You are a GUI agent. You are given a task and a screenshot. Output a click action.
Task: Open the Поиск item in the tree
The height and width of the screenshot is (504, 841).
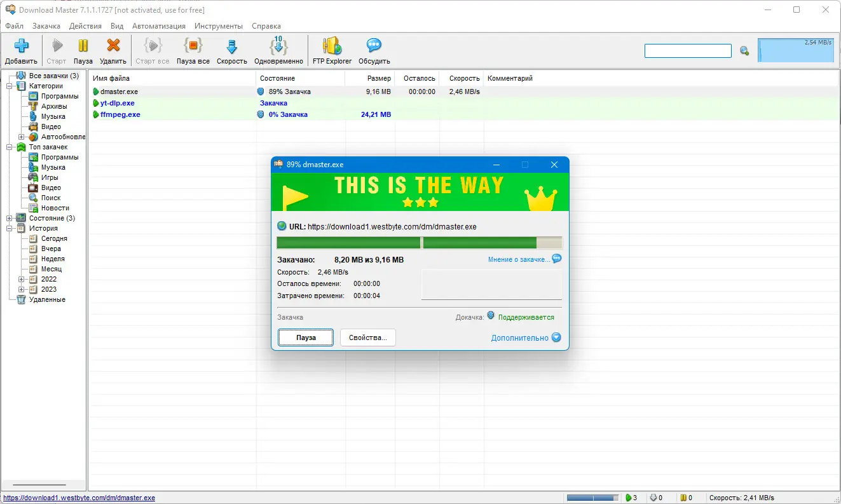[51, 198]
